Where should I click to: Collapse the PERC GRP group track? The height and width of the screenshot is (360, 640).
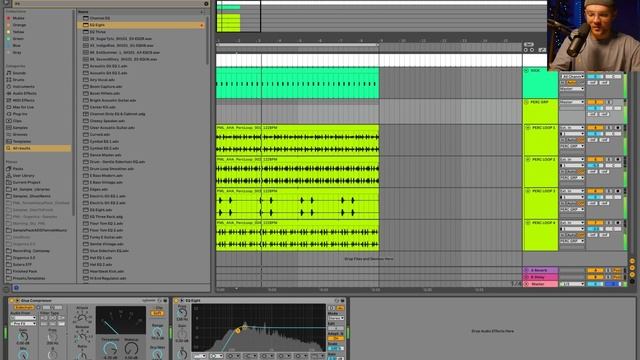(x=527, y=102)
